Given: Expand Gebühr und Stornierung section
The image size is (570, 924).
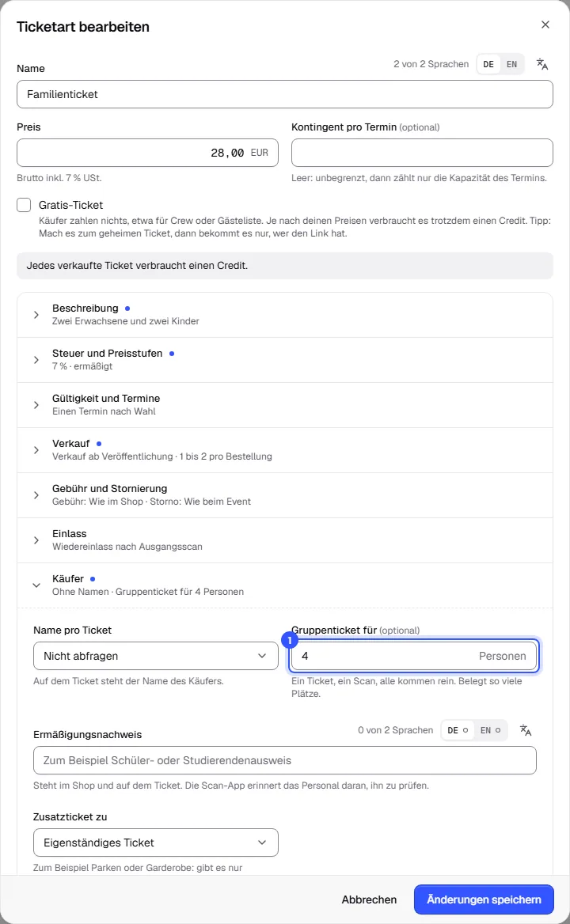Looking at the screenshot, I should point(285,495).
